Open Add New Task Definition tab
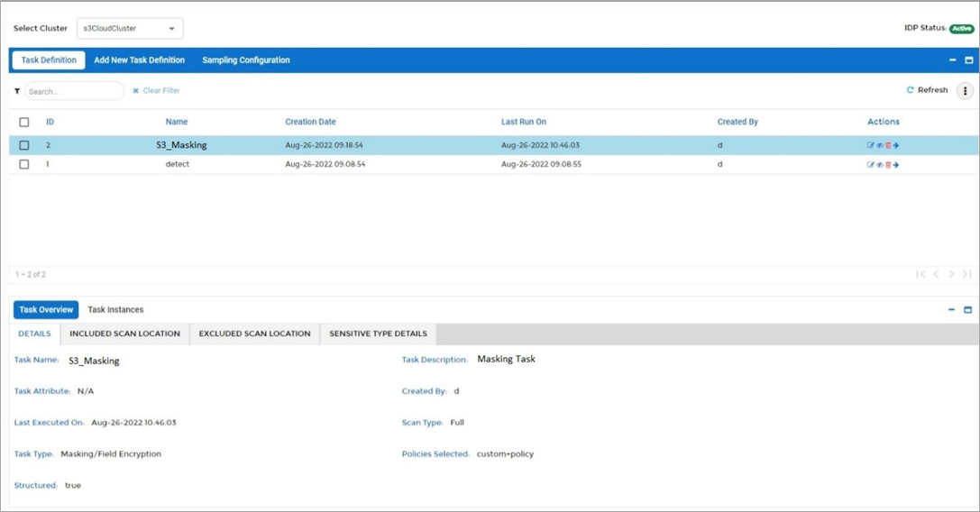The image size is (980, 512). 140,60
